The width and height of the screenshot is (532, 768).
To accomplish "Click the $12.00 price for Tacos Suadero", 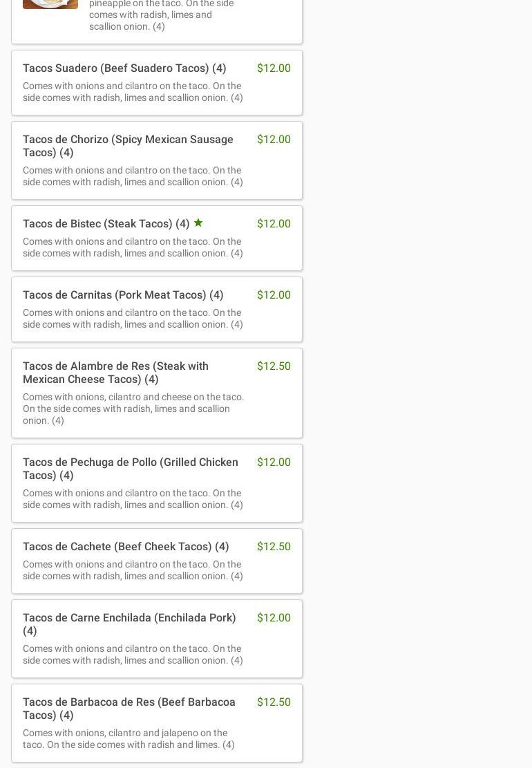I will pos(274,68).
